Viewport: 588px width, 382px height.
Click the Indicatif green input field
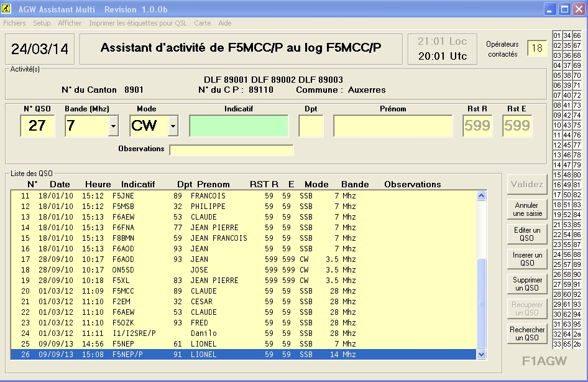(x=239, y=126)
